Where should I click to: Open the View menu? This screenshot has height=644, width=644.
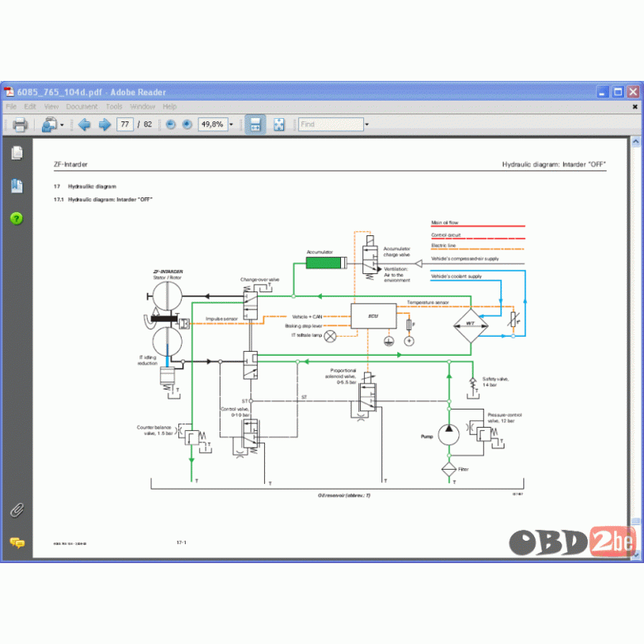(51, 107)
